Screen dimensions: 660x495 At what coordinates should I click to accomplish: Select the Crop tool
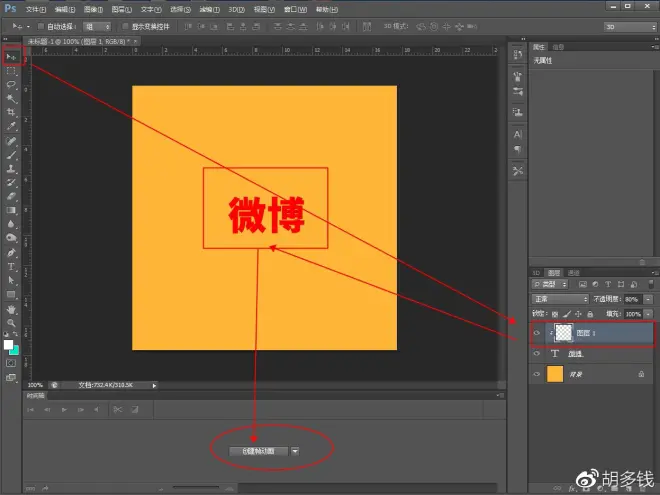pyautogui.click(x=11, y=112)
